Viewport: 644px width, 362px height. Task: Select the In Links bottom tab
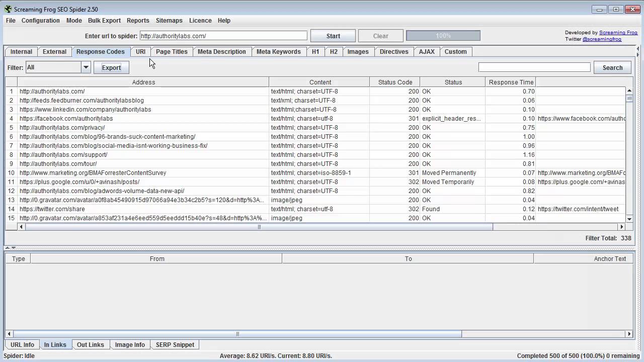55,345
